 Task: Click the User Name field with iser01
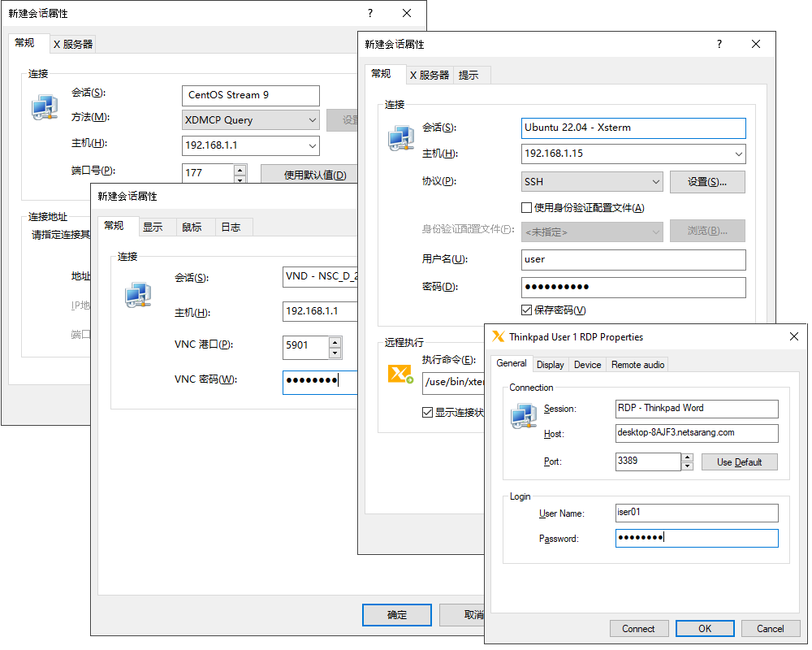click(x=697, y=513)
